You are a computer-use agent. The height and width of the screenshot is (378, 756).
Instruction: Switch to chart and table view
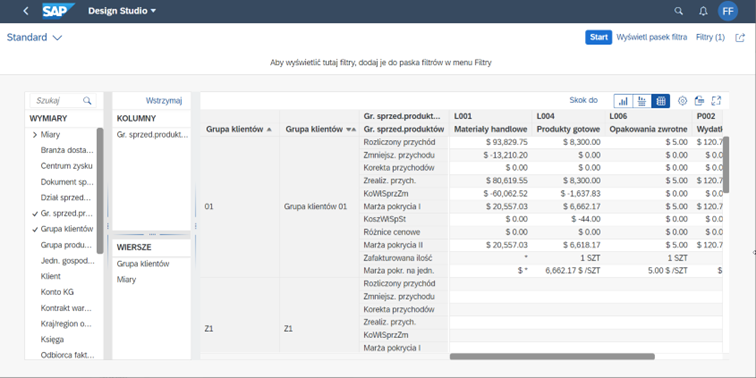(x=642, y=101)
